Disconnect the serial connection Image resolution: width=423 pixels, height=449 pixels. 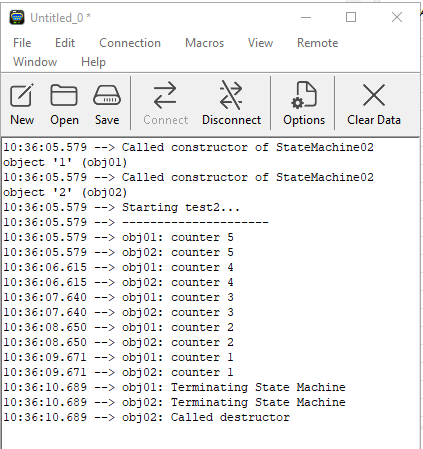(x=231, y=104)
